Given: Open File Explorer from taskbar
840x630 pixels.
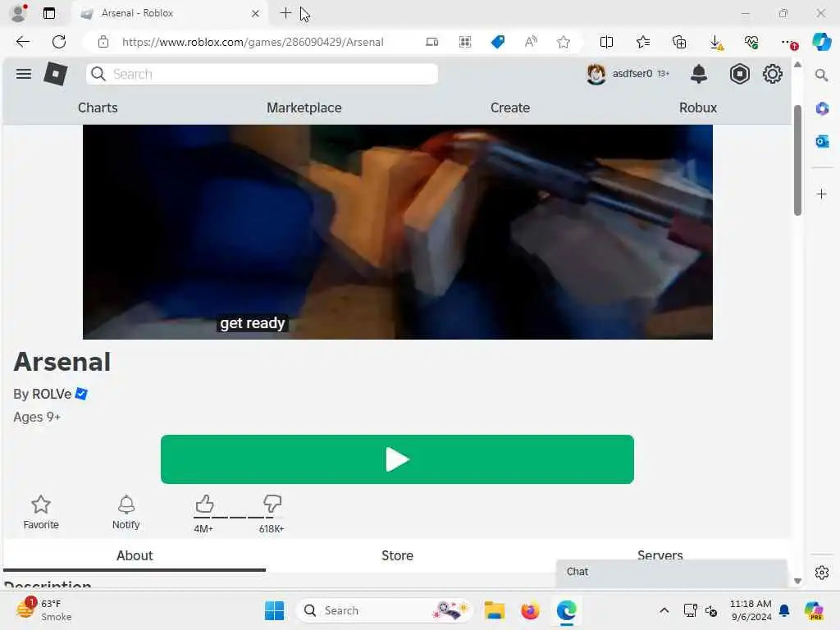Looking at the screenshot, I should (x=494, y=610).
